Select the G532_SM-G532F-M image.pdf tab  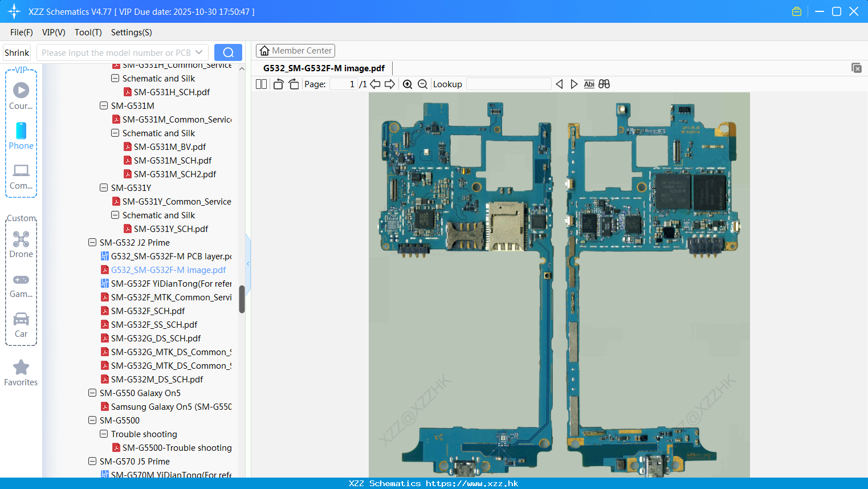click(324, 68)
